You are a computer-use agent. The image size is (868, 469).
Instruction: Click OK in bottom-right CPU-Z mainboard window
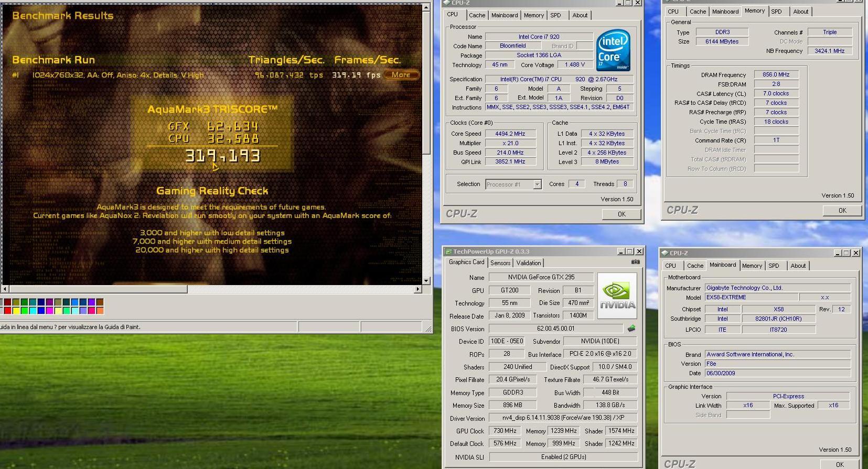tap(840, 464)
